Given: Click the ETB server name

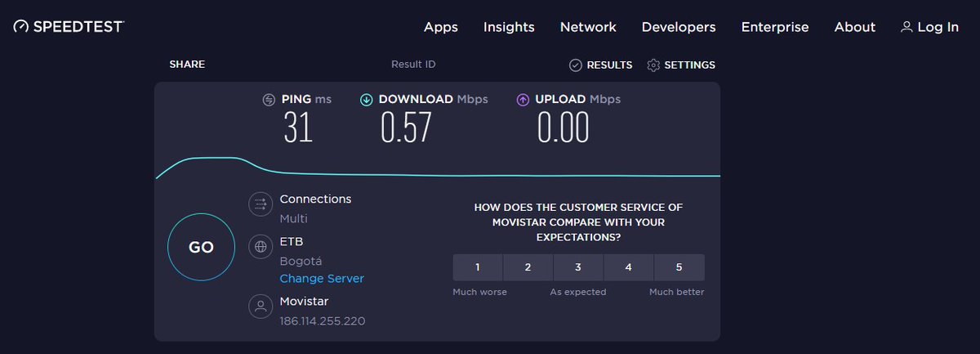Looking at the screenshot, I should (292, 242).
